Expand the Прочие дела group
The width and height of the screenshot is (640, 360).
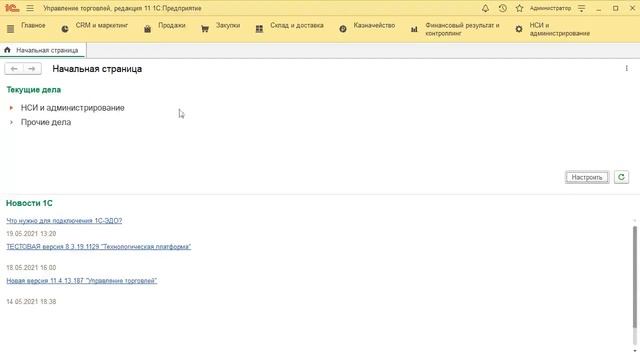pyautogui.click(x=11, y=122)
